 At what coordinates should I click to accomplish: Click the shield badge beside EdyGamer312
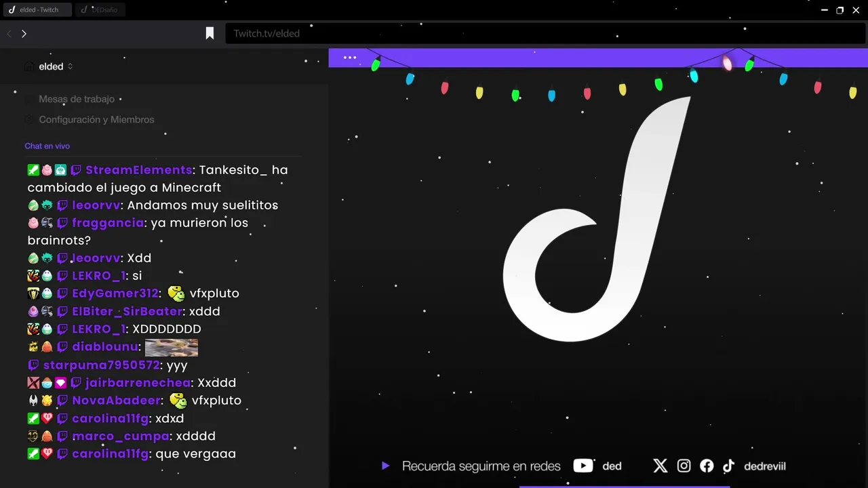point(33,293)
